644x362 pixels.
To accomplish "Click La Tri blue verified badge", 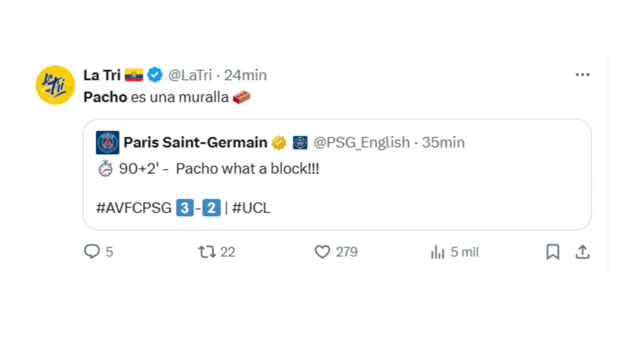I will (x=155, y=75).
